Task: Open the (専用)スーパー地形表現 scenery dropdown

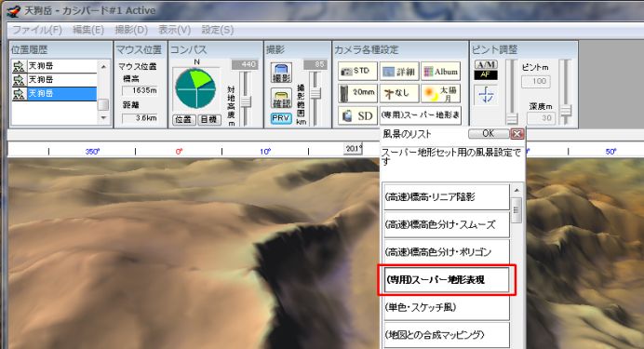Action: [x=421, y=115]
